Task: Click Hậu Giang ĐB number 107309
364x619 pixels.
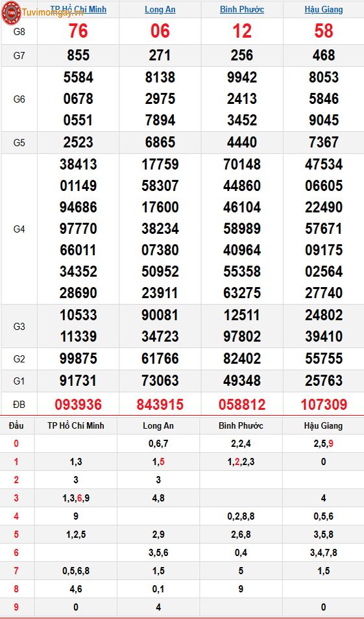Action: tap(323, 404)
